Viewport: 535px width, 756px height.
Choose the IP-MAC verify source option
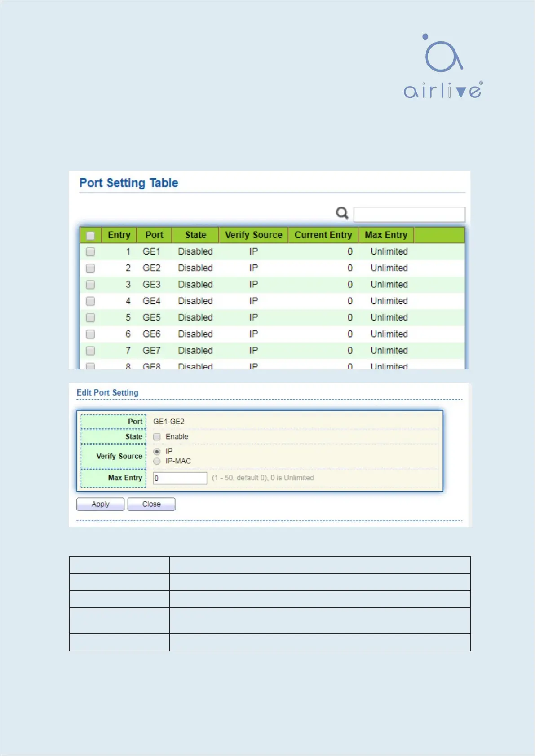(157, 462)
